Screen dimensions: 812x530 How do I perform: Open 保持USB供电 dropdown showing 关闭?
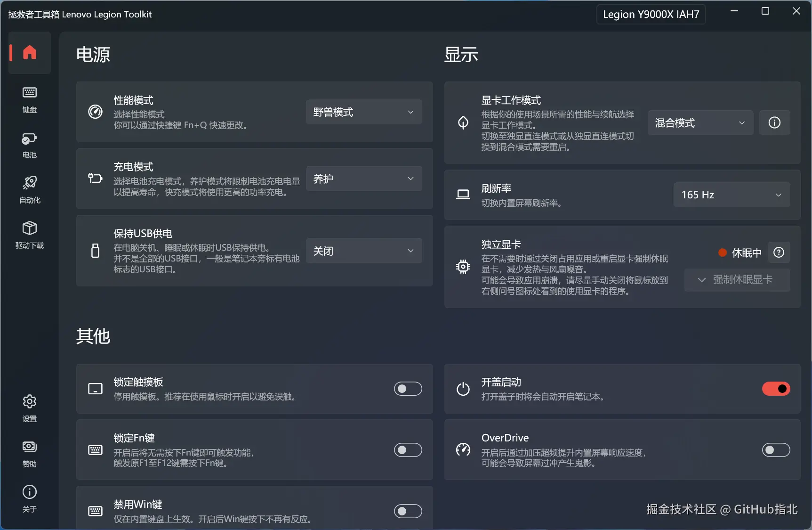364,251
